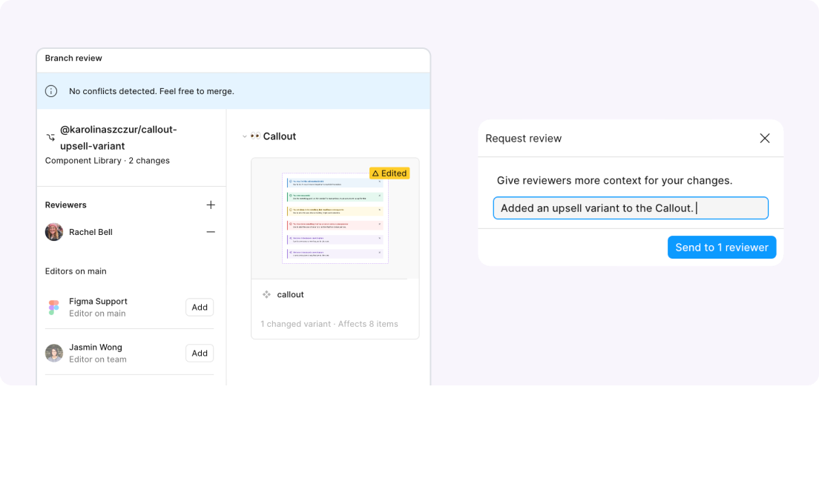Click the info icon in the no-conflicts banner
The width and height of the screenshot is (819, 504).
coord(50,90)
